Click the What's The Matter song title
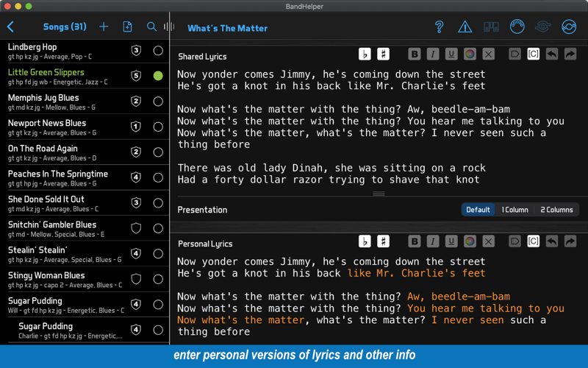The height and width of the screenshot is (368, 588). [227, 28]
